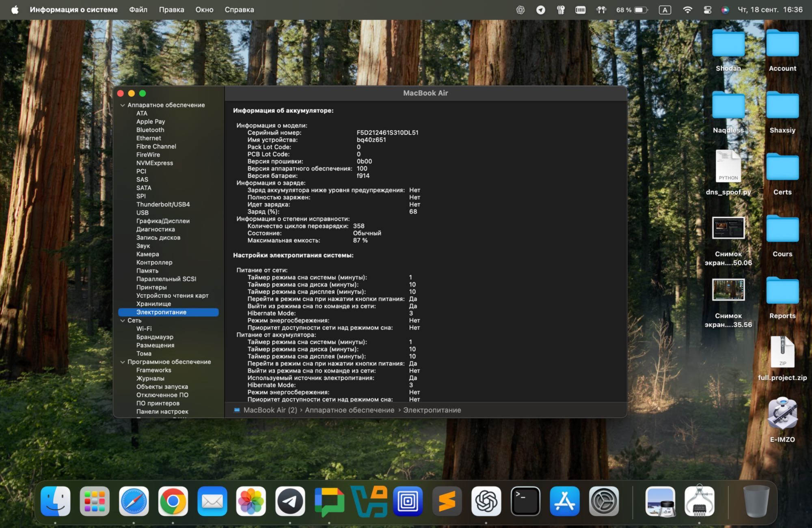The width and height of the screenshot is (812, 528).
Task: Open Telegram in the Dock
Action: [x=290, y=501]
